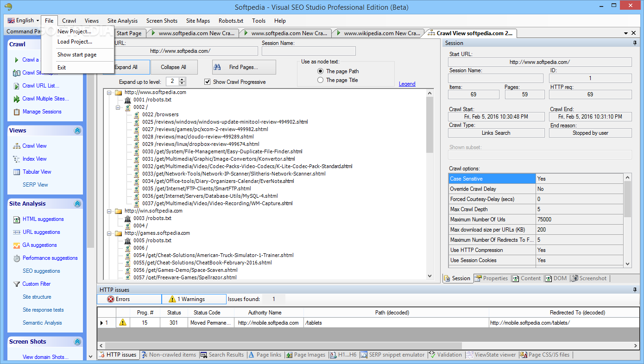This screenshot has height=364, width=644.
Task: Collapse the http://www.softpedia.com tree node
Action: pyautogui.click(x=109, y=92)
